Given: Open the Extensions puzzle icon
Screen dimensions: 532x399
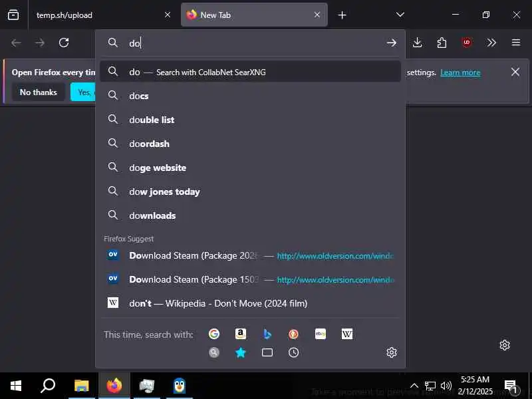Looking at the screenshot, I should tap(442, 43).
